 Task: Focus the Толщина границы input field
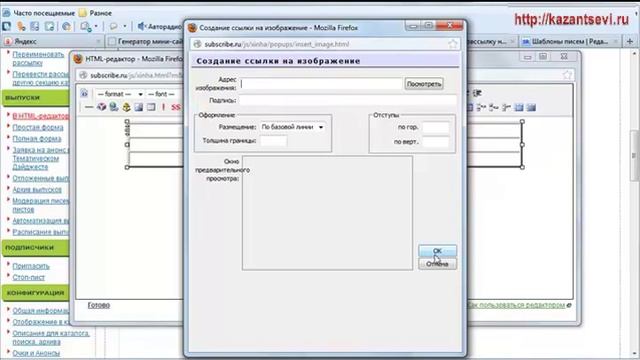point(273,141)
